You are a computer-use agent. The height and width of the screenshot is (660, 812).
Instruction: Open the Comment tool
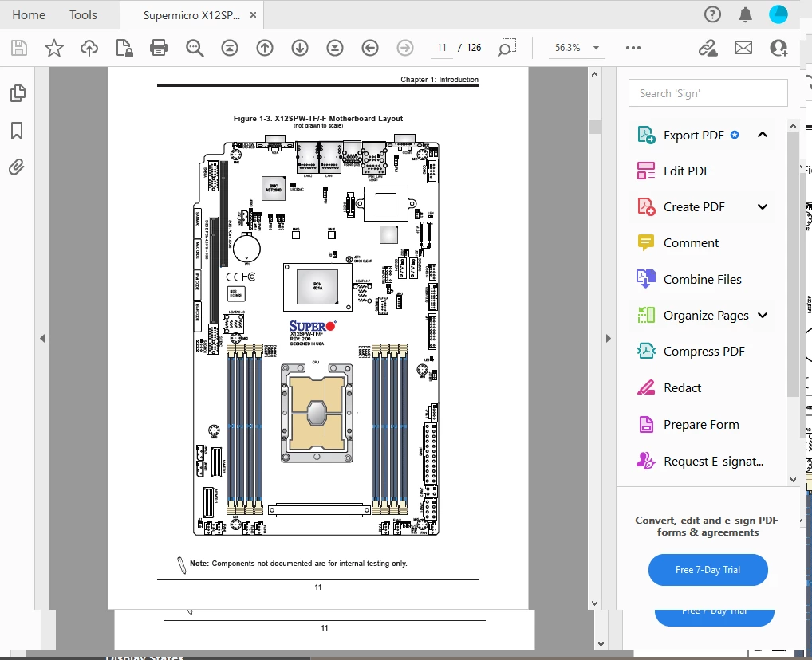678,243
